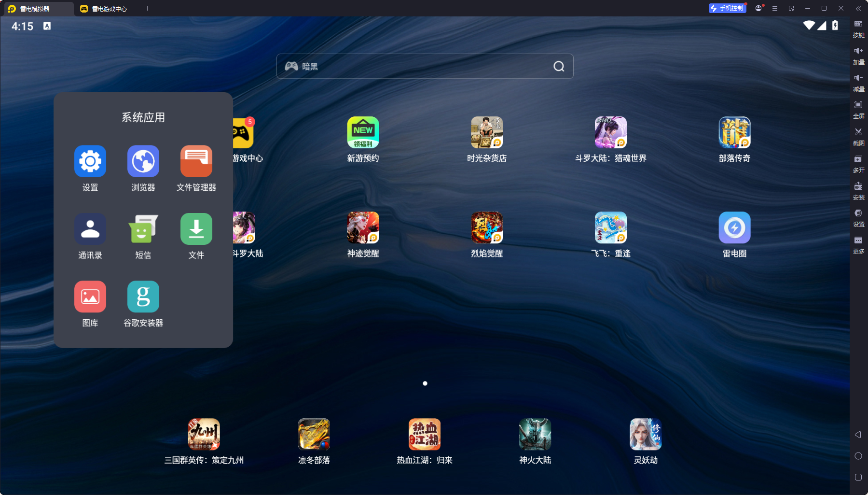Launch 灵妖劫 from the dock

coord(646,434)
